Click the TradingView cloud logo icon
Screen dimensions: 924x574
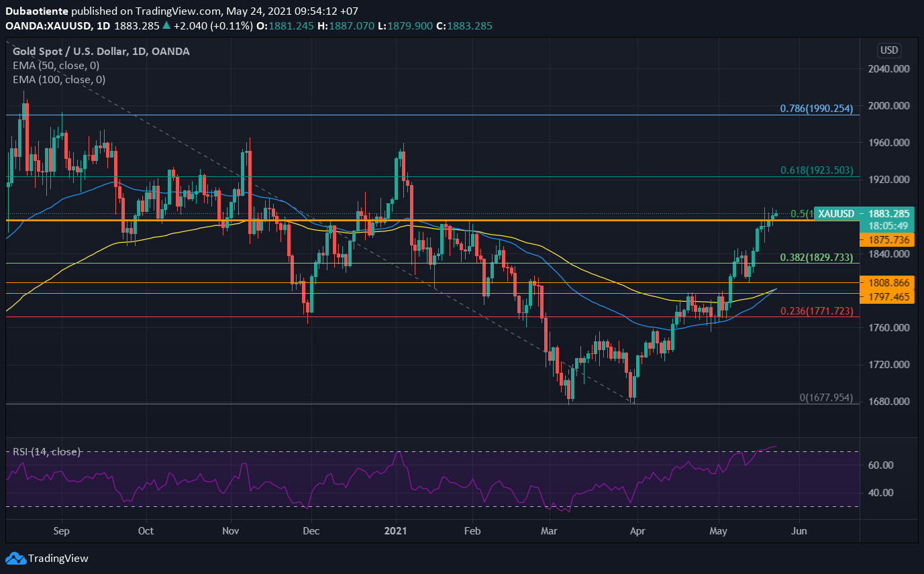pos(15,559)
